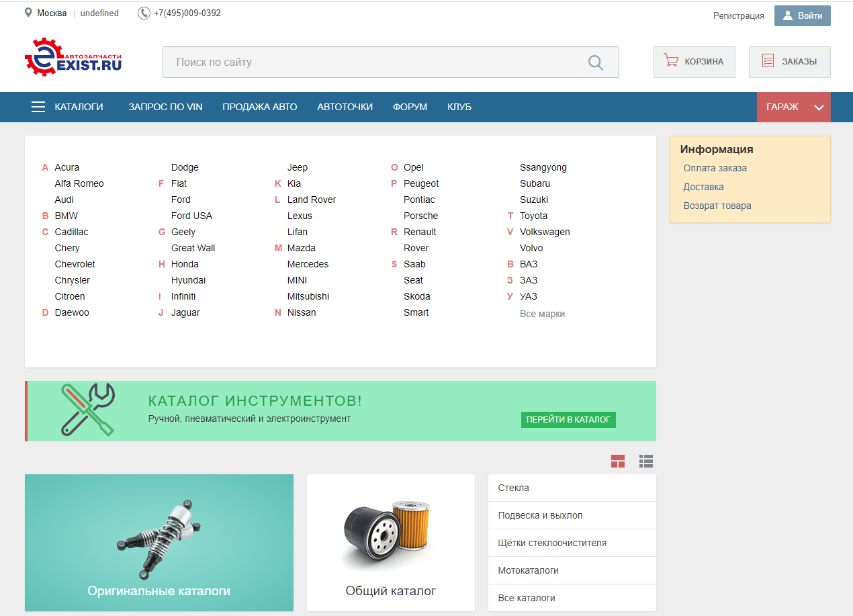853x616 pixels.
Task: Expand the Гараж dropdown
Action: (x=819, y=107)
